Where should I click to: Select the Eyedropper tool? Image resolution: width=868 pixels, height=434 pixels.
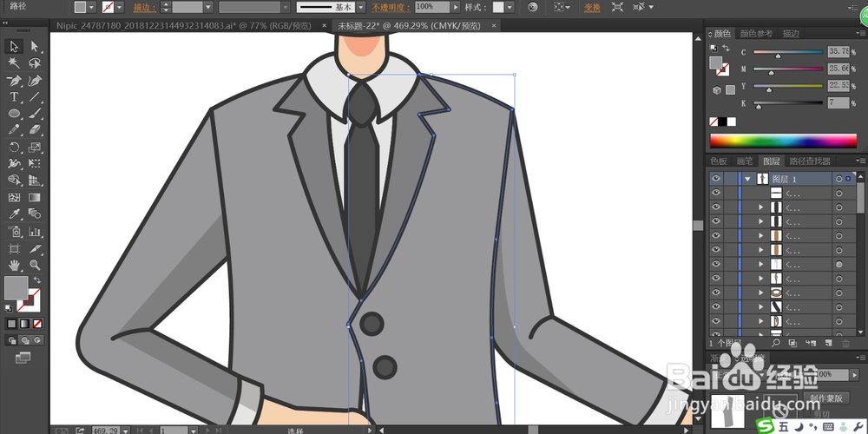(14, 214)
